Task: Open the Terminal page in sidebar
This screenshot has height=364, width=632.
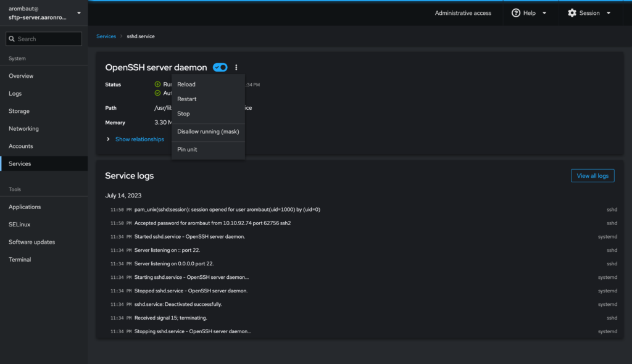Action: (x=20, y=260)
